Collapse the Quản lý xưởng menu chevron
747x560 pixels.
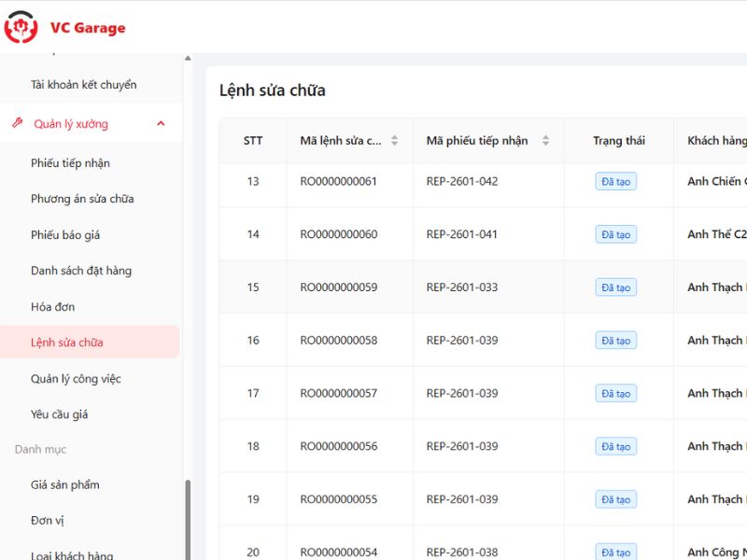tap(161, 123)
